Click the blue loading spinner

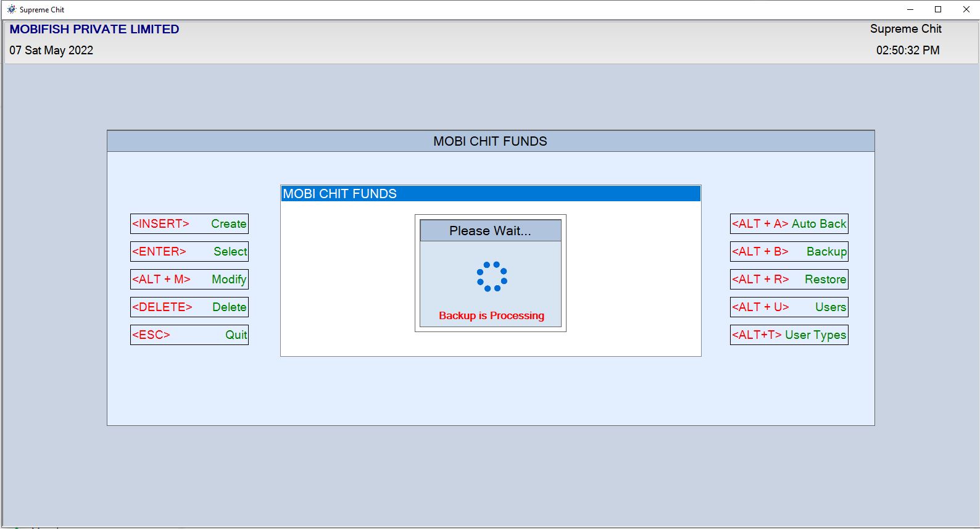(492, 276)
